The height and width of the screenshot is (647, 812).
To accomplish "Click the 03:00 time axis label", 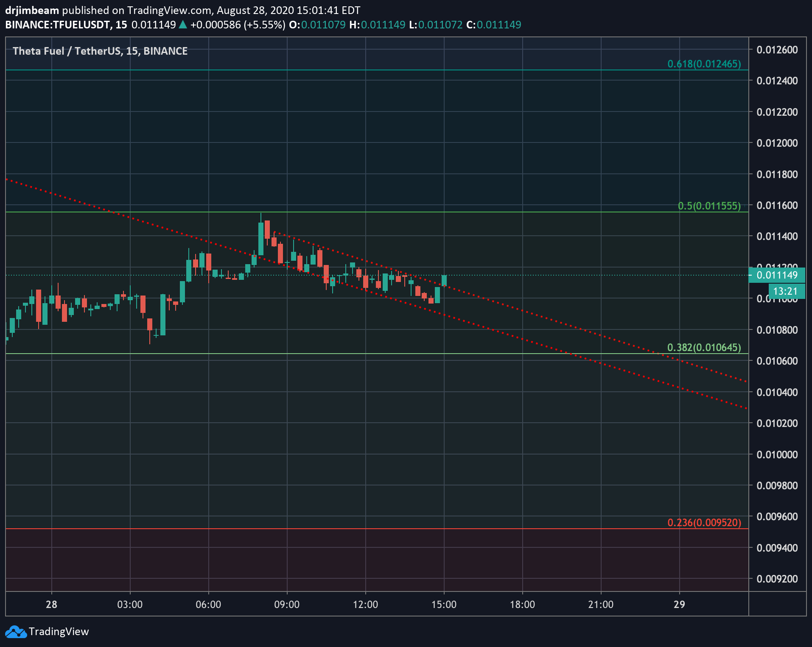I will [x=130, y=605].
